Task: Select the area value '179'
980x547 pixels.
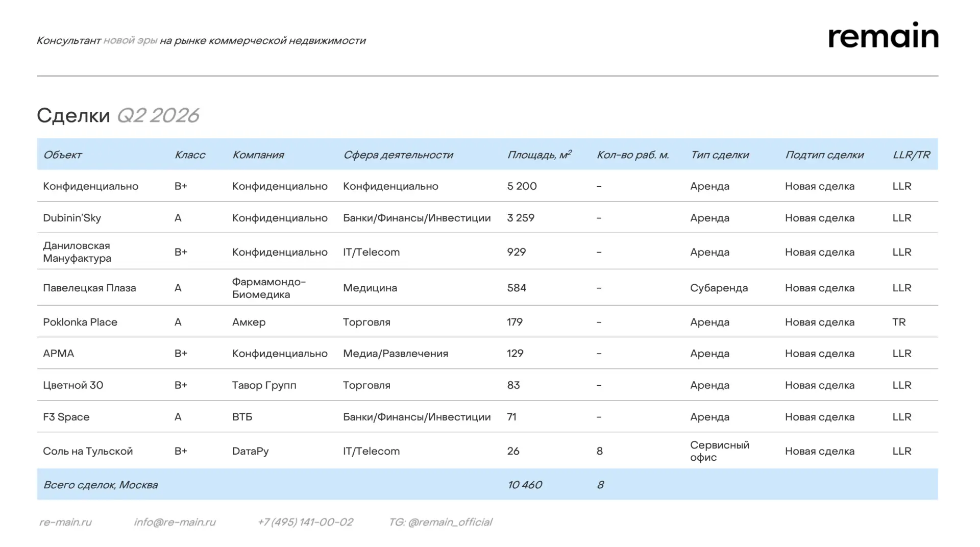Action: point(515,322)
